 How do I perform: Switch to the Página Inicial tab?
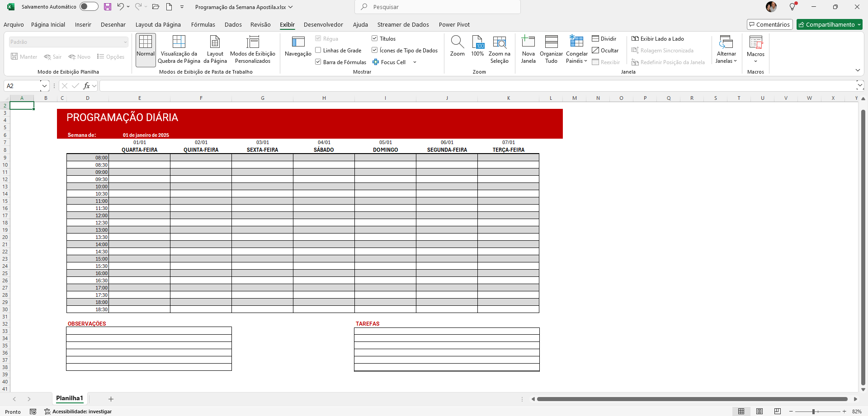pyautogui.click(x=48, y=24)
